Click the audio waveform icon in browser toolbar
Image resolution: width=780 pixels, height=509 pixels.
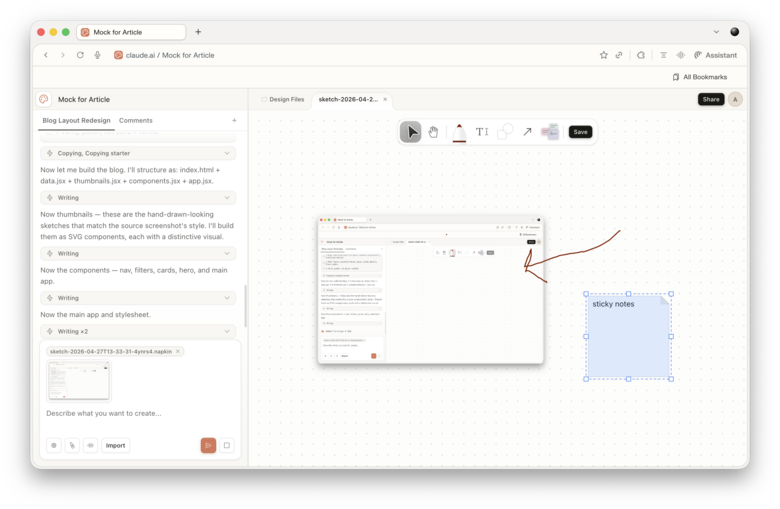681,55
